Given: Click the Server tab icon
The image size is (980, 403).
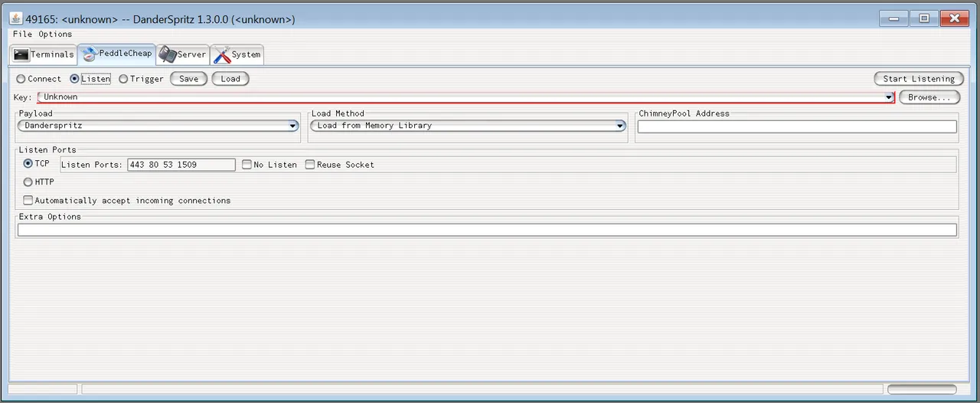Looking at the screenshot, I should tap(168, 54).
